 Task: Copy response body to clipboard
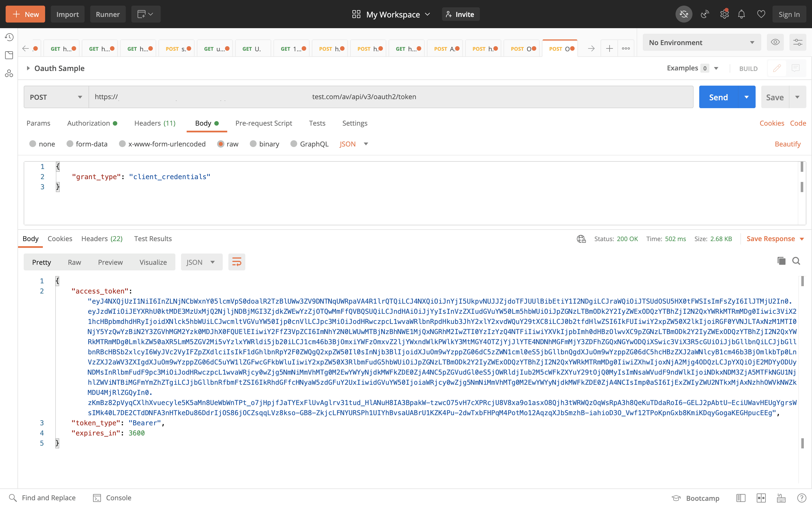pos(782,261)
